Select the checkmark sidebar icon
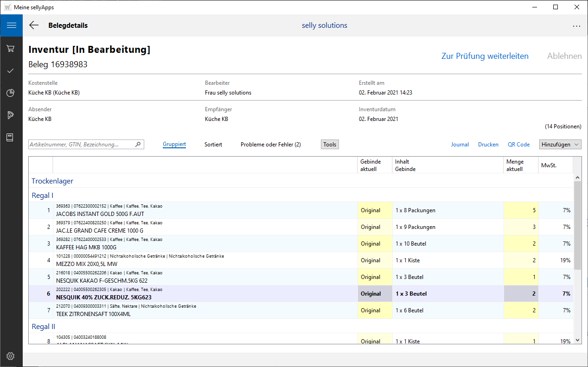588x367 pixels. point(11,71)
